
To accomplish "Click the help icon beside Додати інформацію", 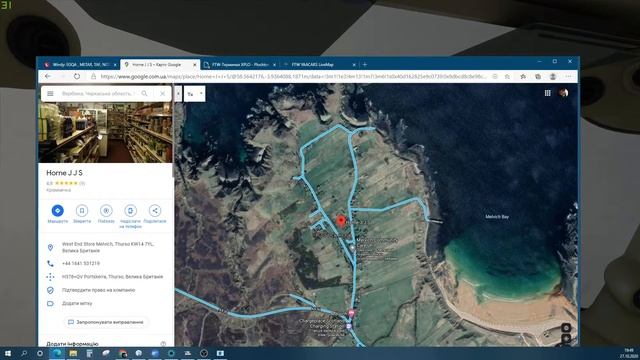I will (x=163, y=344).
